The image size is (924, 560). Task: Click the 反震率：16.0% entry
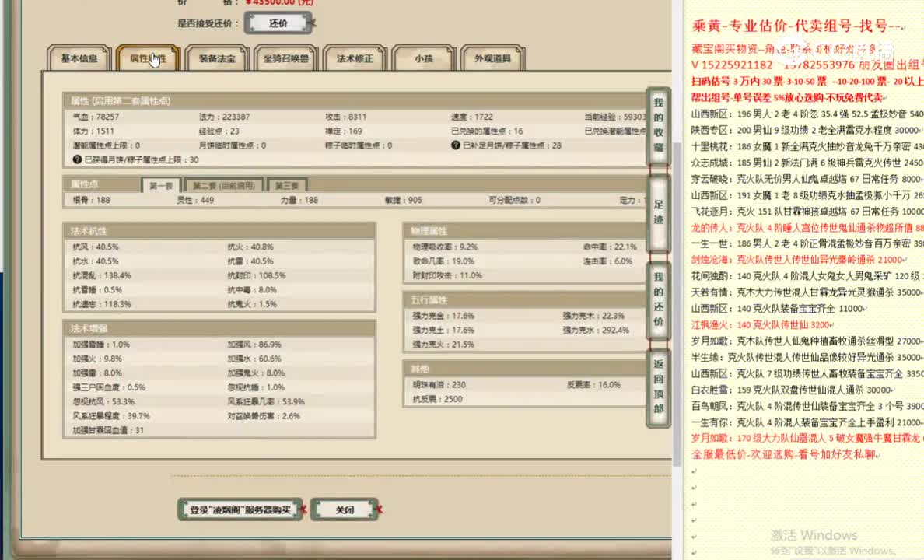[x=593, y=384]
